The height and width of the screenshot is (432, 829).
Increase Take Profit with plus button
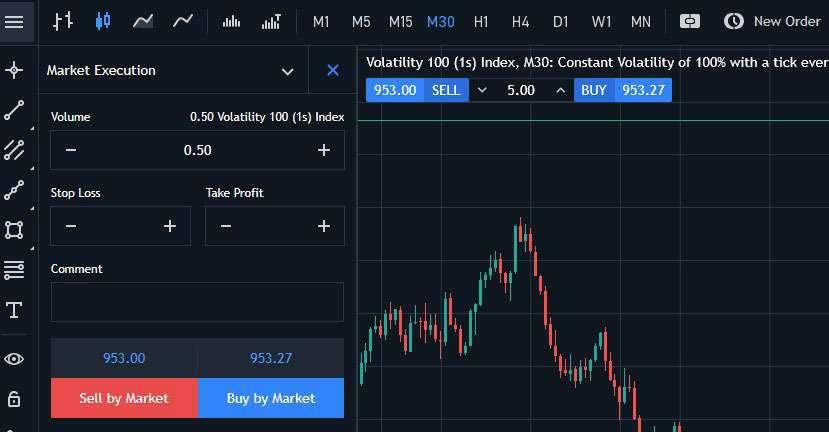tap(324, 226)
